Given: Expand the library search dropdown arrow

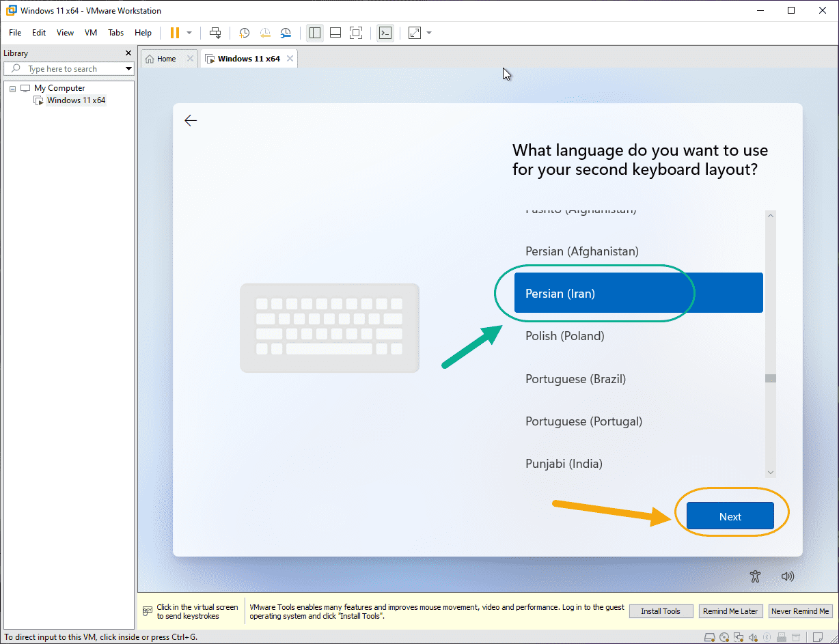Looking at the screenshot, I should (x=128, y=69).
